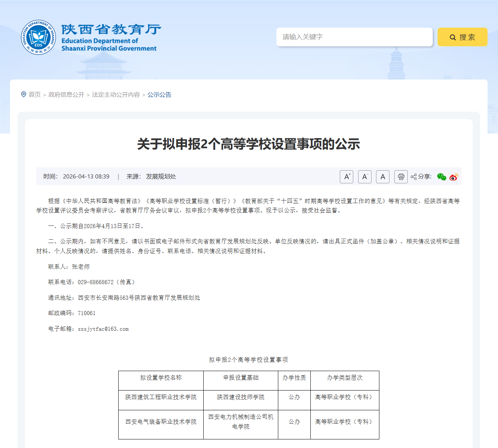Viewport: 498px width, 448px height.
Task: Click the Weibo share icon
Action: pyautogui.click(x=454, y=177)
